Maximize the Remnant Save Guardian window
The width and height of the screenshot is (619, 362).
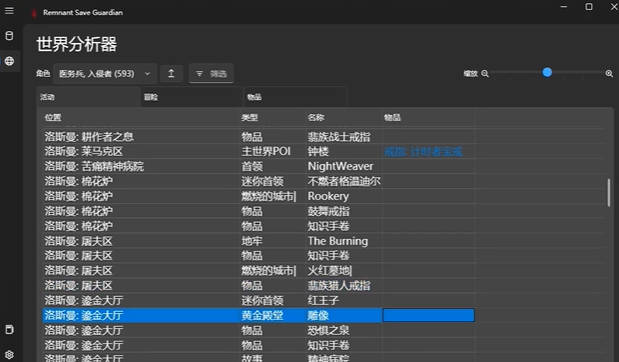[589, 7]
